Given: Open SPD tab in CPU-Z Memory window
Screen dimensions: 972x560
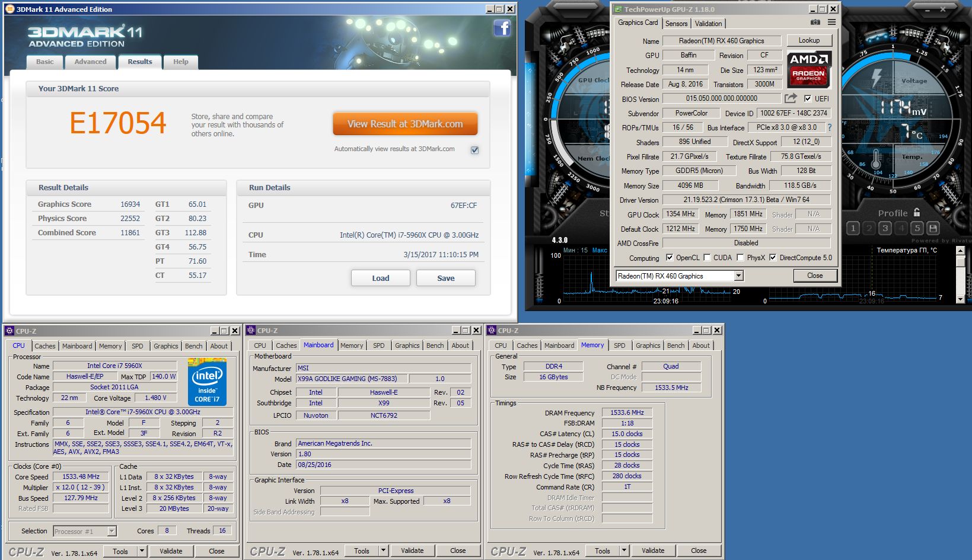Looking at the screenshot, I should (x=620, y=345).
